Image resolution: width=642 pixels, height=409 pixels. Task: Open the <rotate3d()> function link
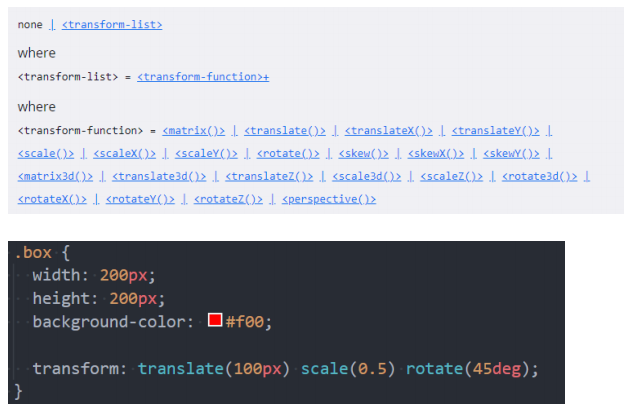click(x=540, y=176)
